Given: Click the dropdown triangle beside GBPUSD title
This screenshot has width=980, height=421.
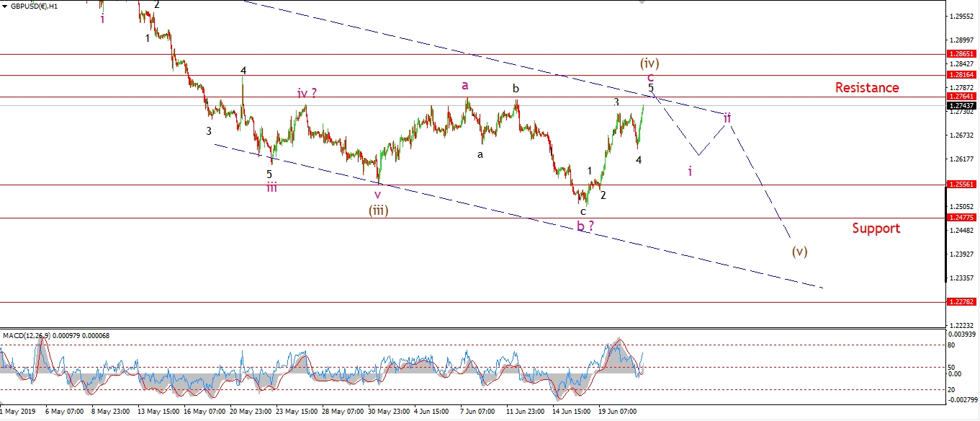Looking at the screenshot, I should click(x=4, y=4).
